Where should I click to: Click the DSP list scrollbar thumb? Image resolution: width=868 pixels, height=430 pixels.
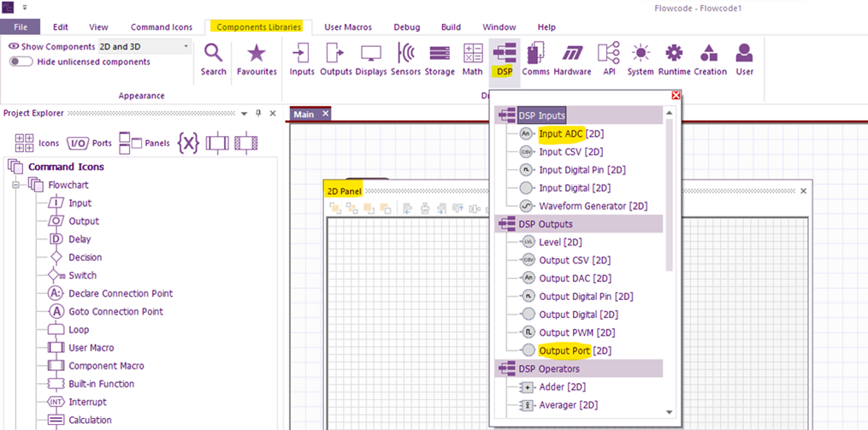tap(670, 195)
